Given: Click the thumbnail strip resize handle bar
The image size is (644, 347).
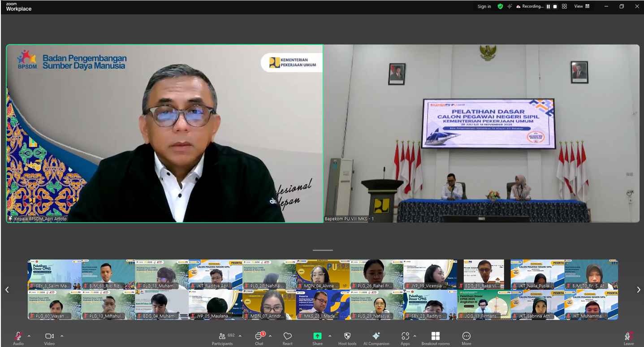Looking at the screenshot, I should point(323,250).
